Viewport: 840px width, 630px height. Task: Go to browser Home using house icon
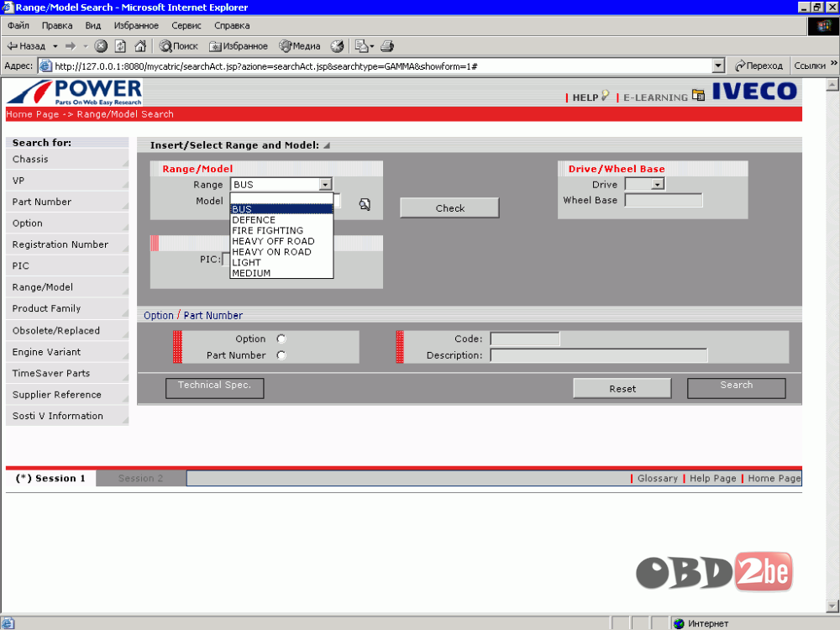pyautogui.click(x=140, y=46)
